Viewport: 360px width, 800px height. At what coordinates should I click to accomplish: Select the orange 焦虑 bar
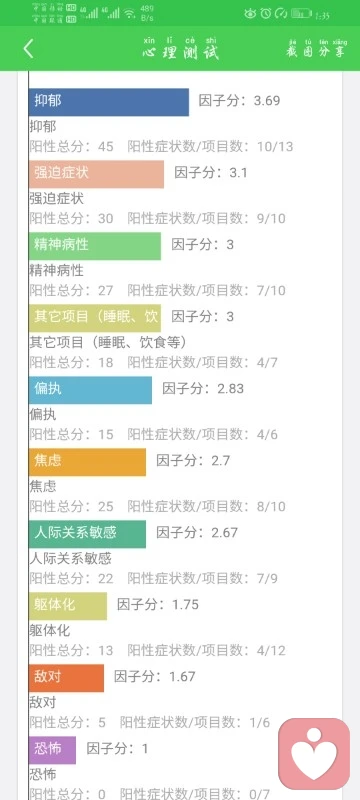click(87, 462)
